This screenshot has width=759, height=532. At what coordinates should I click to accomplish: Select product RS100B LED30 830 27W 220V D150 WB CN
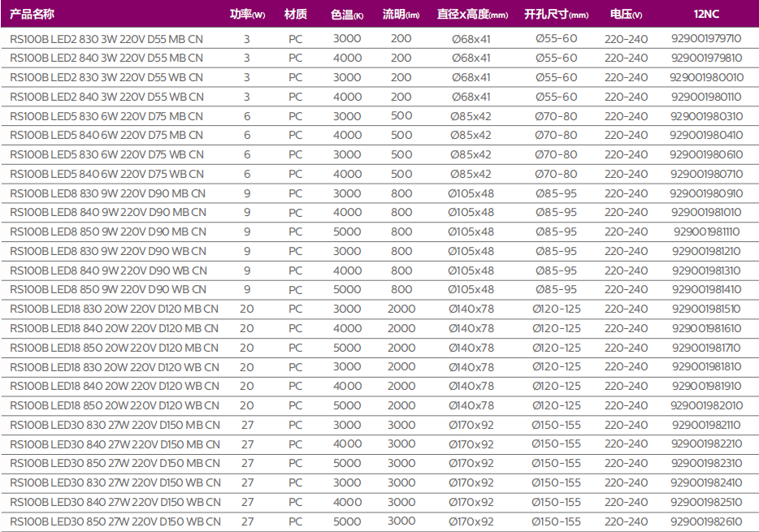(115, 482)
